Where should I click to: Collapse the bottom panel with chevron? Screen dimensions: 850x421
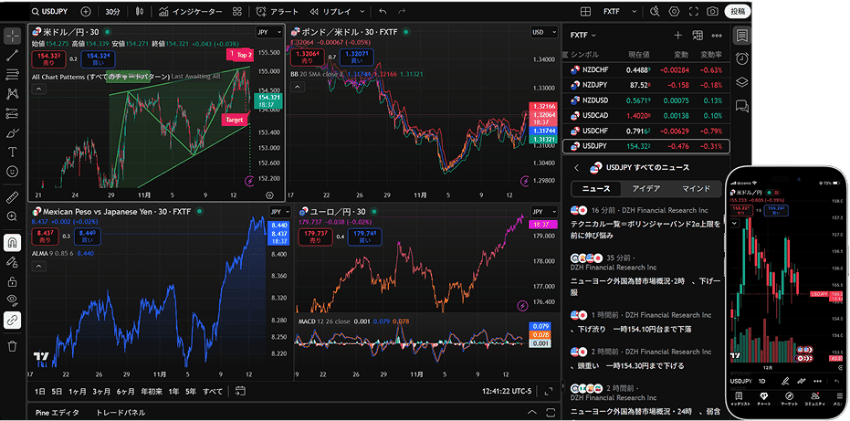click(532, 412)
